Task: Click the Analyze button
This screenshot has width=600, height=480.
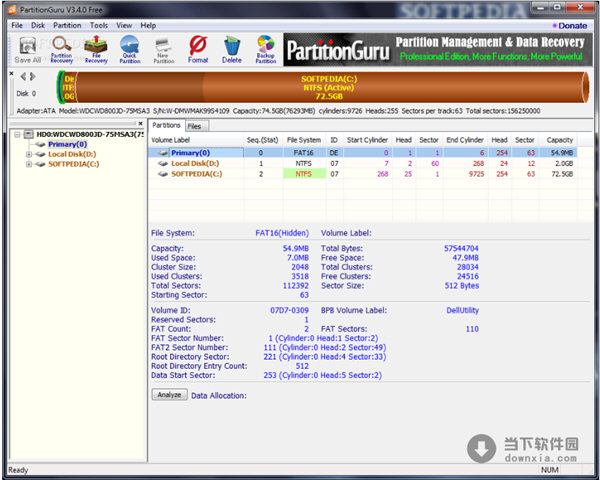Action: pos(170,395)
